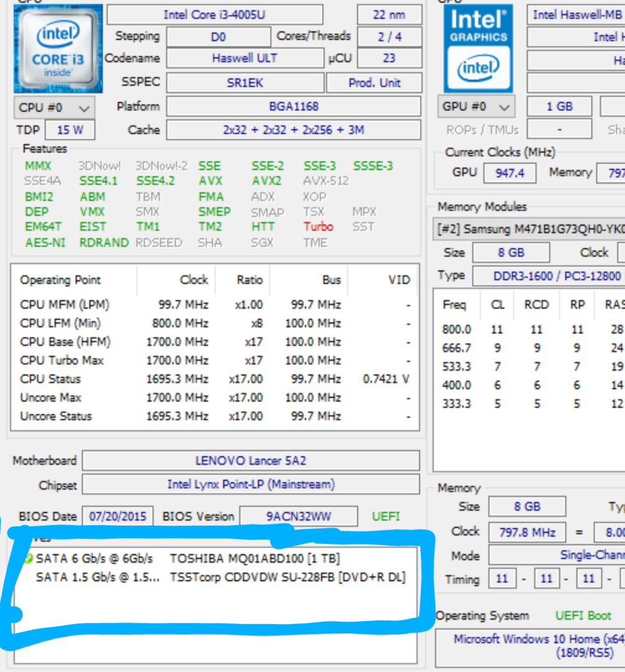
Task: Click the red Turbo feature label
Action: 318,226
